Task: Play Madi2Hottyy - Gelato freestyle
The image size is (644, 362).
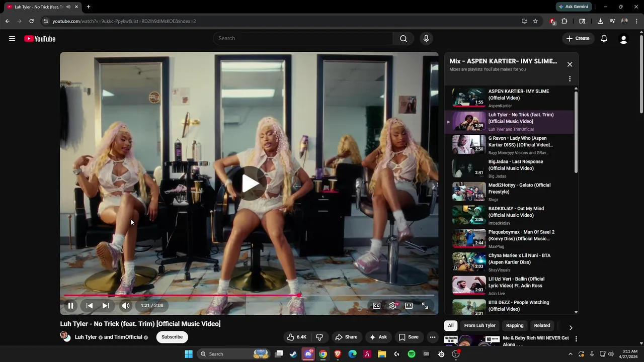Action: click(x=509, y=192)
